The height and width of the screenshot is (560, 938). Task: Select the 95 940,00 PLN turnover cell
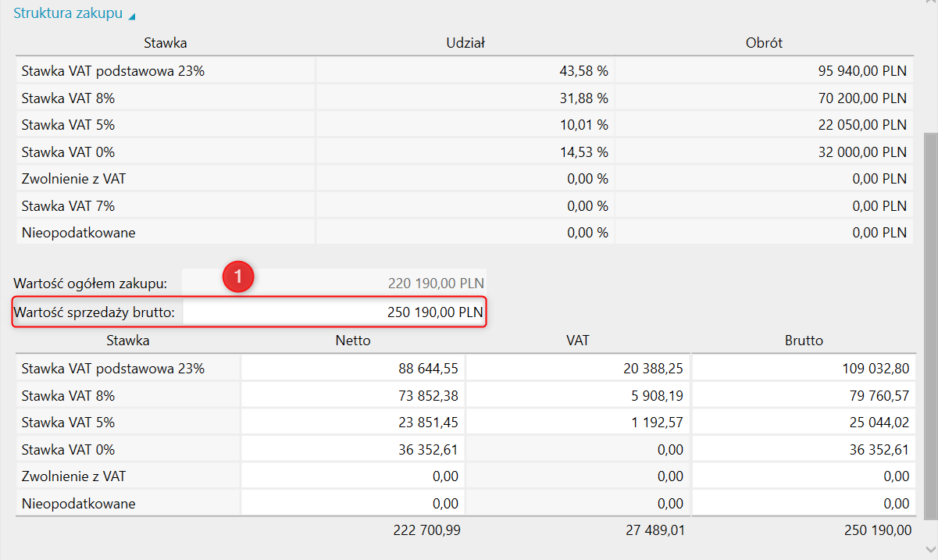pyautogui.click(x=764, y=71)
